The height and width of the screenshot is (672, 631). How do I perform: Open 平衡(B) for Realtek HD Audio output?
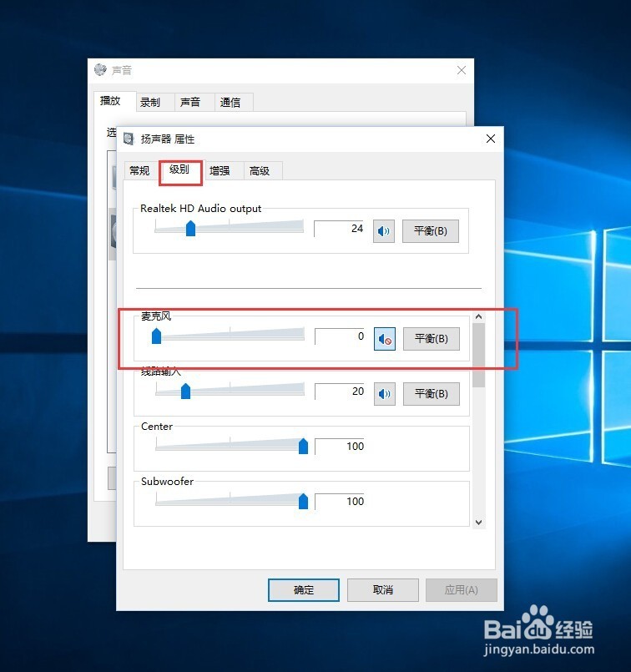pyautogui.click(x=431, y=231)
